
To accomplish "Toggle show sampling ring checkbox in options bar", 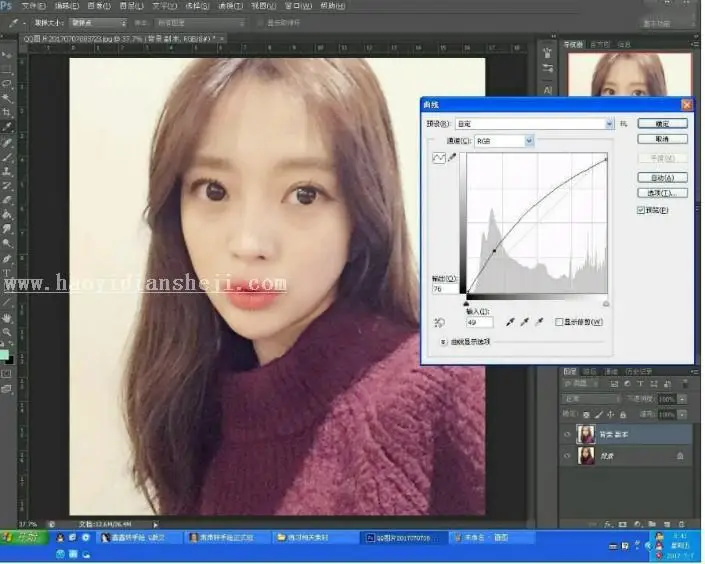I will [x=260, y=22].
